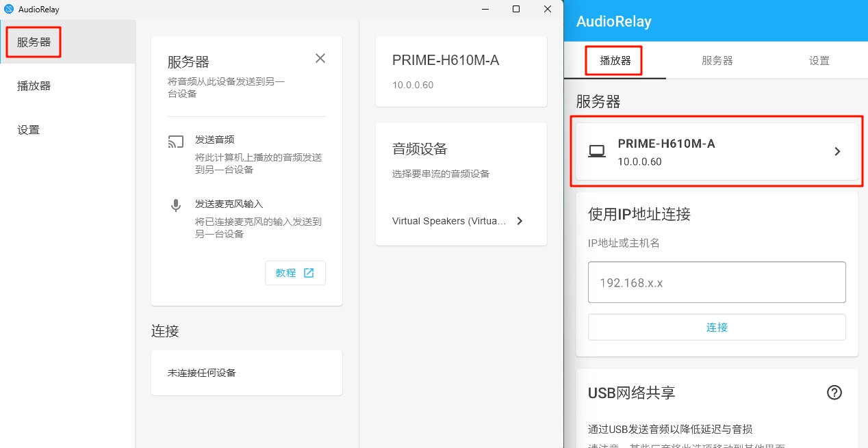Screen dimensions: 868x448
Task: Click the laptop icon in the server list
Action: pos(597,152)
